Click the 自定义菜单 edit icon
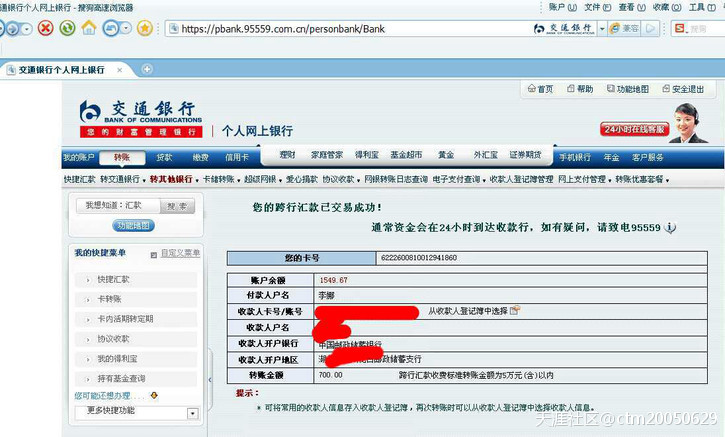This screenshot has width=725, height=437. pyautogui.click(x=154, y=254)
